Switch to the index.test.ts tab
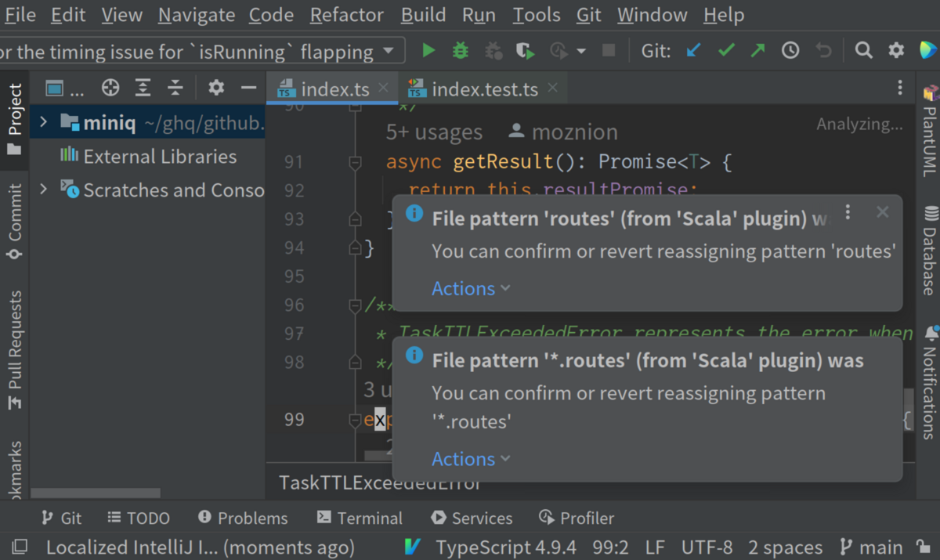The height and width of the screenshot is (560, 940). pyautogui.click(x=484, y=89)
